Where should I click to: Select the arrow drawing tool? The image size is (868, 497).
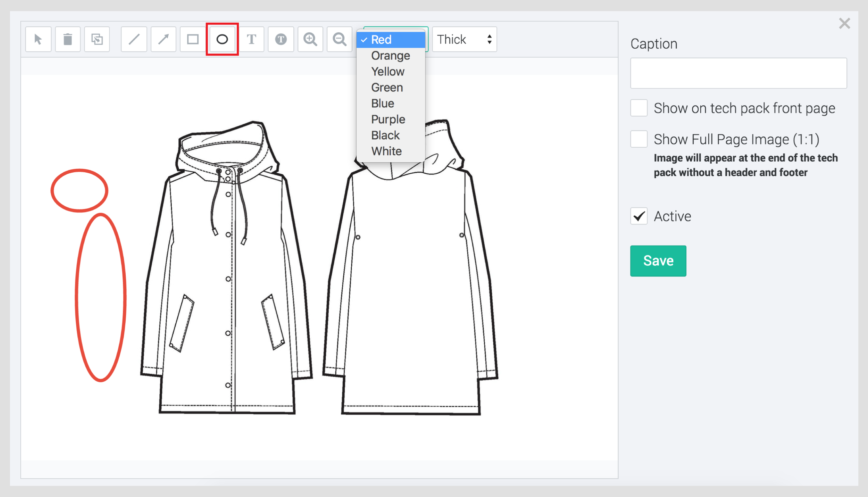(x=163, y=39)
